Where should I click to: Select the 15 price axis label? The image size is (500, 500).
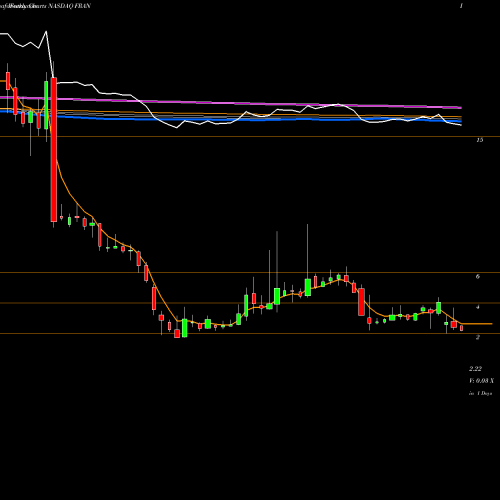(x=479, y=140)
